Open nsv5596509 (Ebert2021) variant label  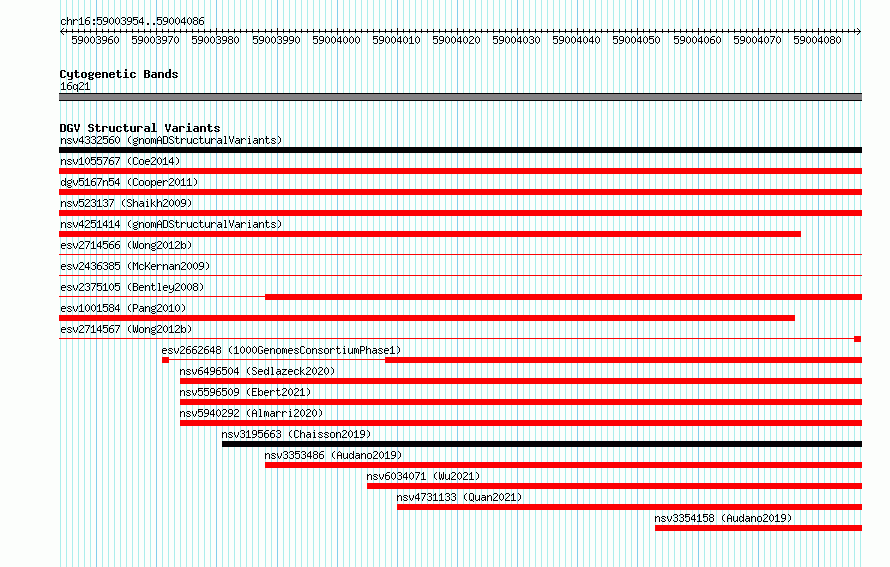[245, 392]
